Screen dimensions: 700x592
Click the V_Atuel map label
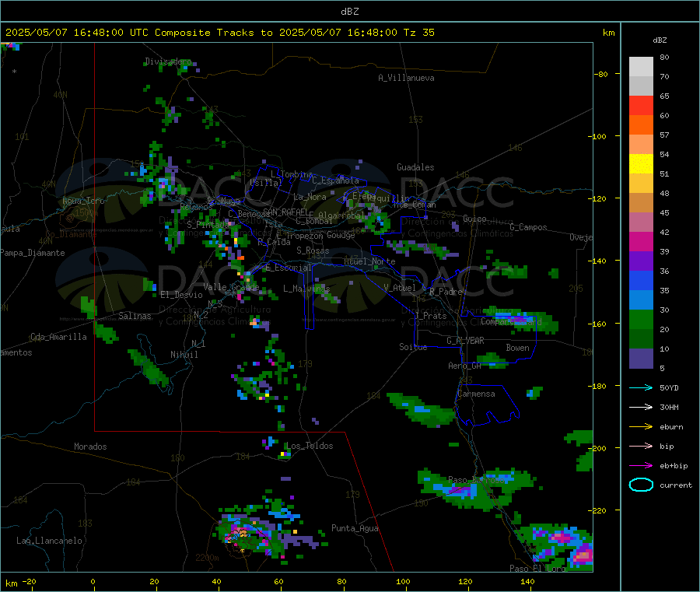[x=400, y=288]
